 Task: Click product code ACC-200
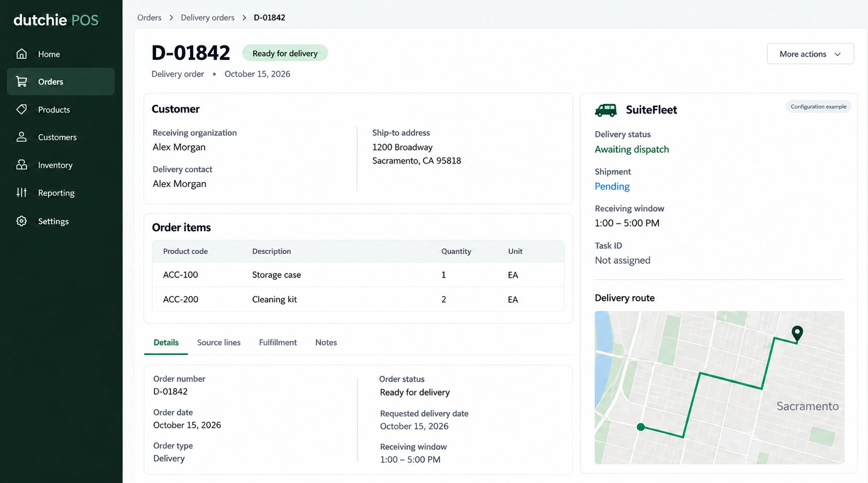(180, 299)
